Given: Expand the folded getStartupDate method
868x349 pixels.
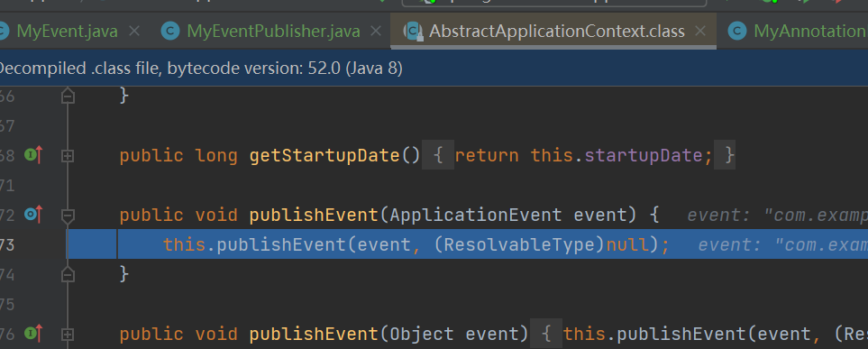Looking at the screenshot, I should [x=68, y=157].
